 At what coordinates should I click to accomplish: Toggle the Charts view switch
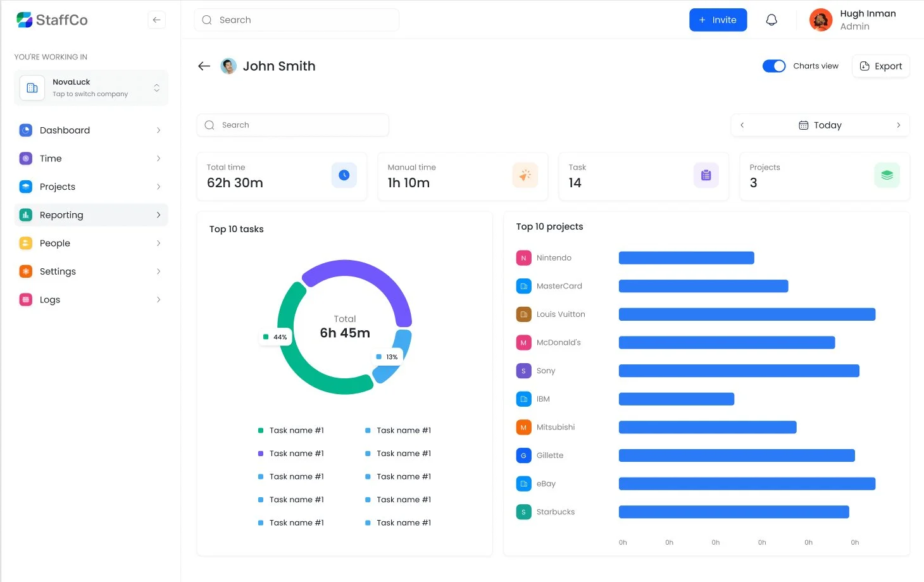coord(774,66)
